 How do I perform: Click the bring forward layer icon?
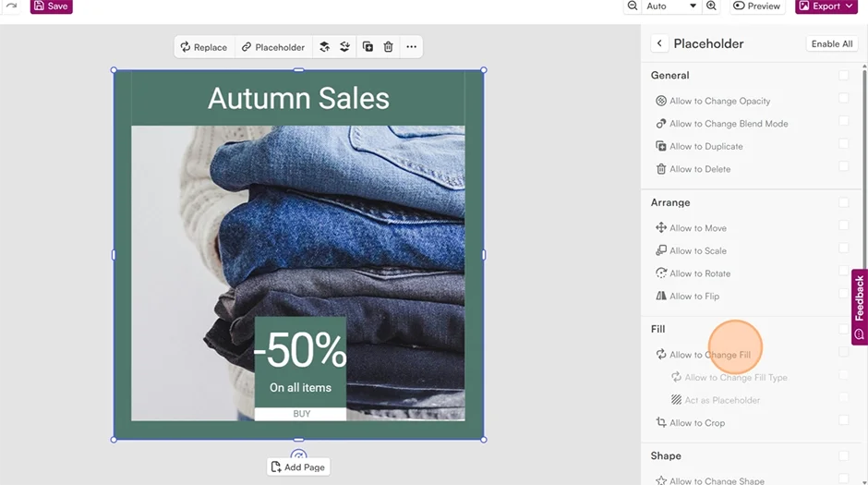325,47
